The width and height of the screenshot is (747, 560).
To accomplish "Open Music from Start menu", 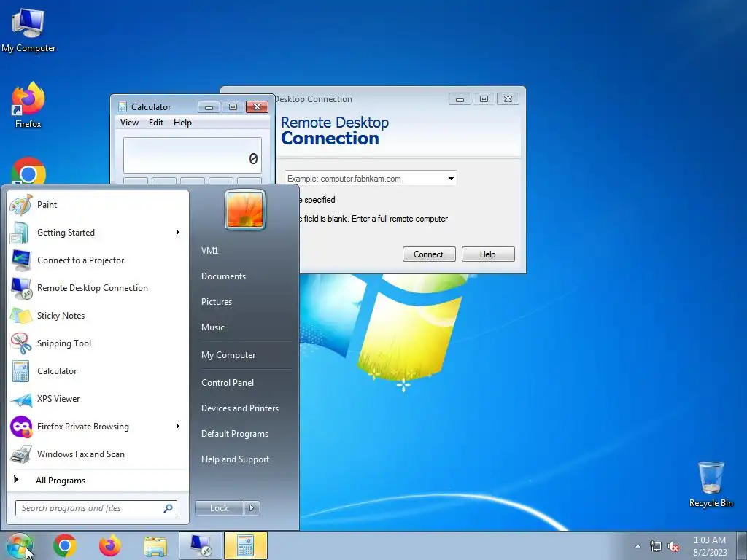I will coord(212,327).
